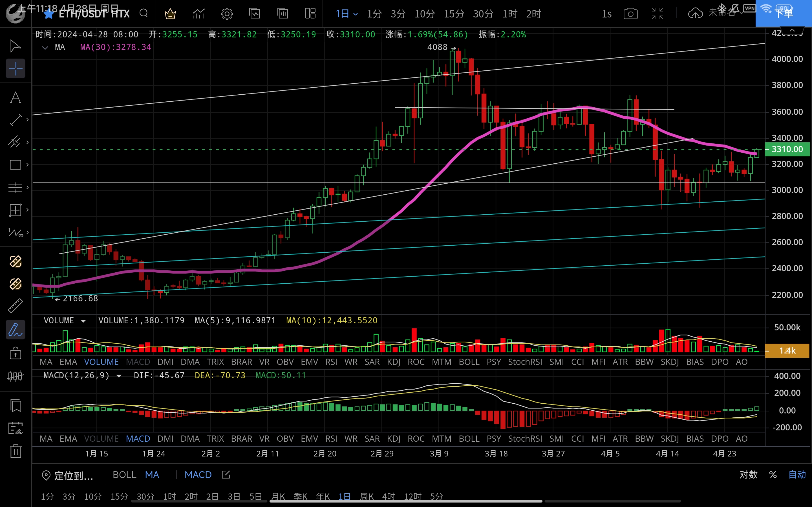The image size is (812, 507).
Task: Choose the ruler measurement tool
Action: pyautogui.click(x=16, y=306)
